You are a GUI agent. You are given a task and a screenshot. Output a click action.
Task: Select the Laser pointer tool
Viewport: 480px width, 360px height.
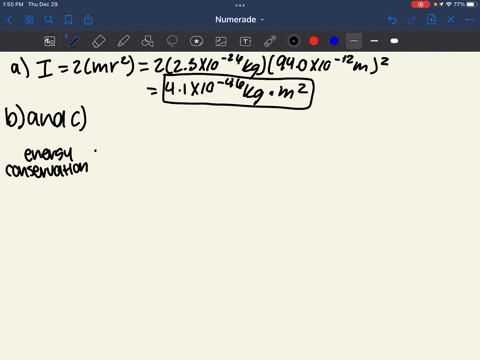tap(270, 41)
